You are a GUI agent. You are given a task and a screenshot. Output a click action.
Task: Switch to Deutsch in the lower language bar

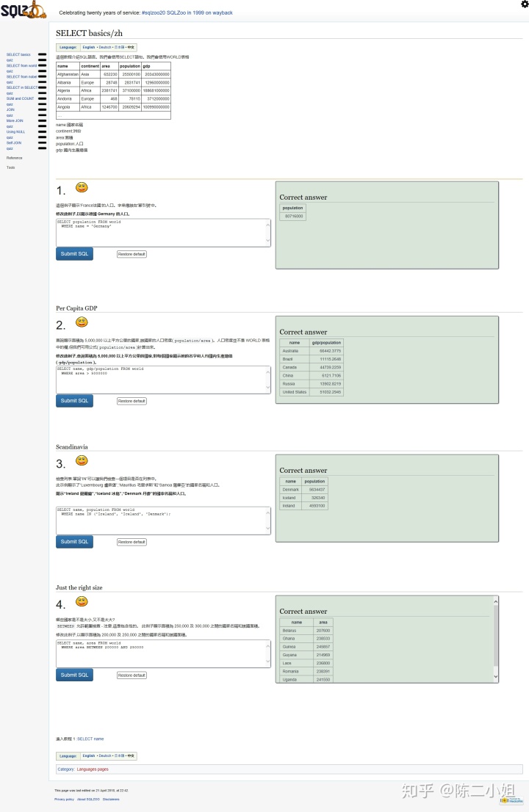105,755
